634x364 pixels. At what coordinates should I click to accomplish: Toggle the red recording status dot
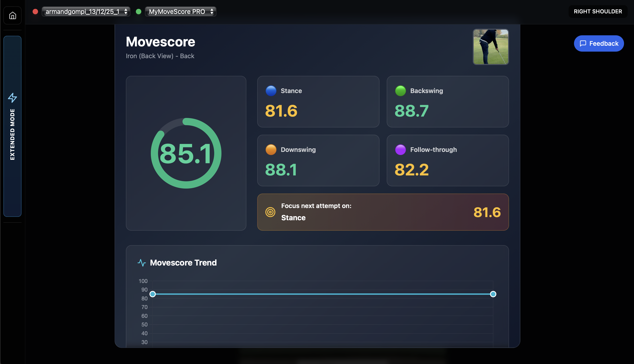coord(35,12)
